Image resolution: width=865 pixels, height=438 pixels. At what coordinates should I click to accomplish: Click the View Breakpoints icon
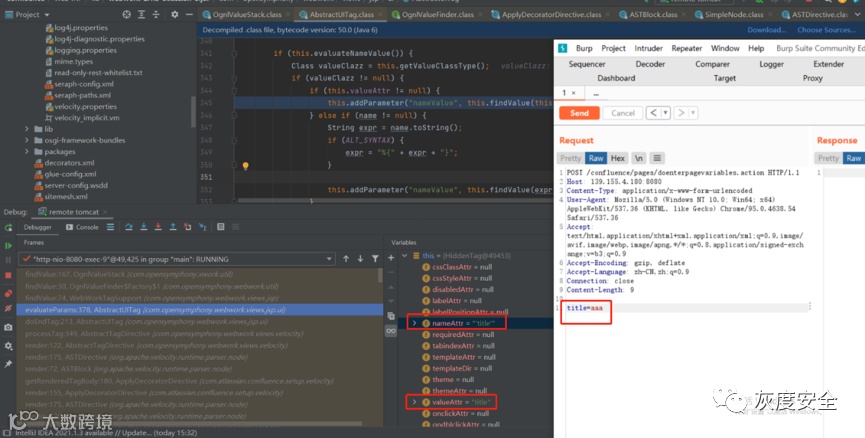pos(8,293)
